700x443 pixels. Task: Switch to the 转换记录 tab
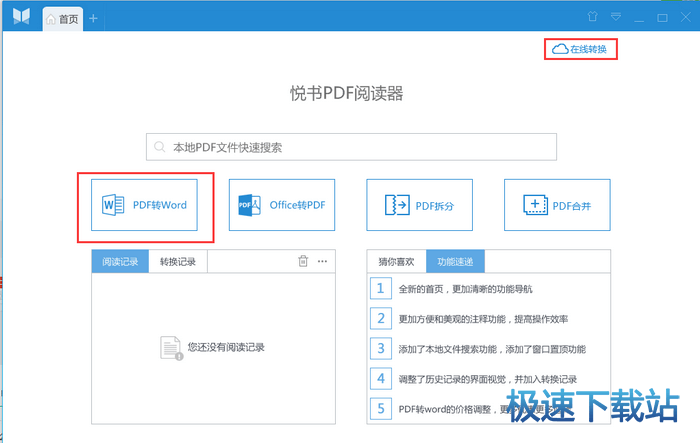pos(178,261)
